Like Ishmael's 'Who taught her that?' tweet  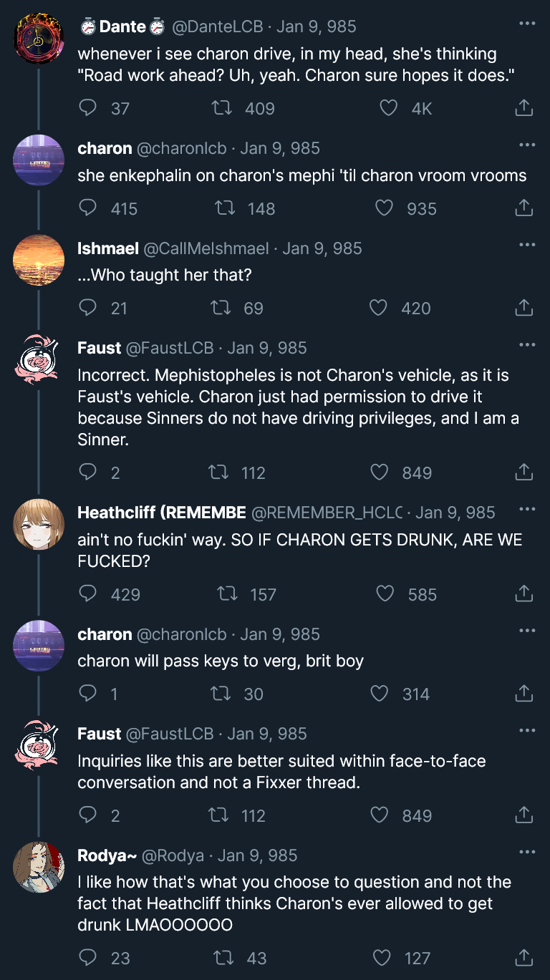379,308
